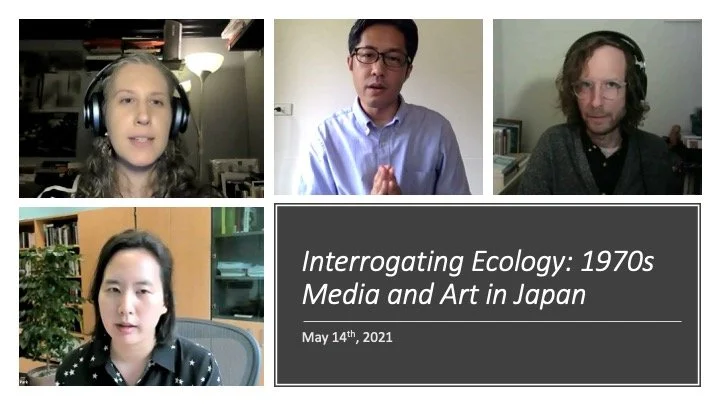The height and width of the screenshot is (405, 720).
Task: Click the dark-rimmed glasses on blue-shirted man
Action: 380,57
